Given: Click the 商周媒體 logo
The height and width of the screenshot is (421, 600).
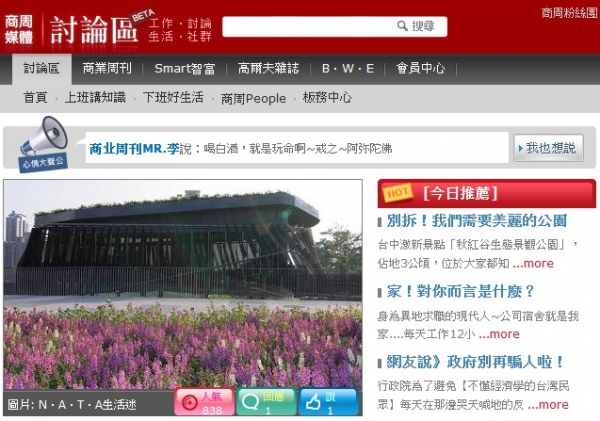Looking at the screenshot, I should click(18, 29).
